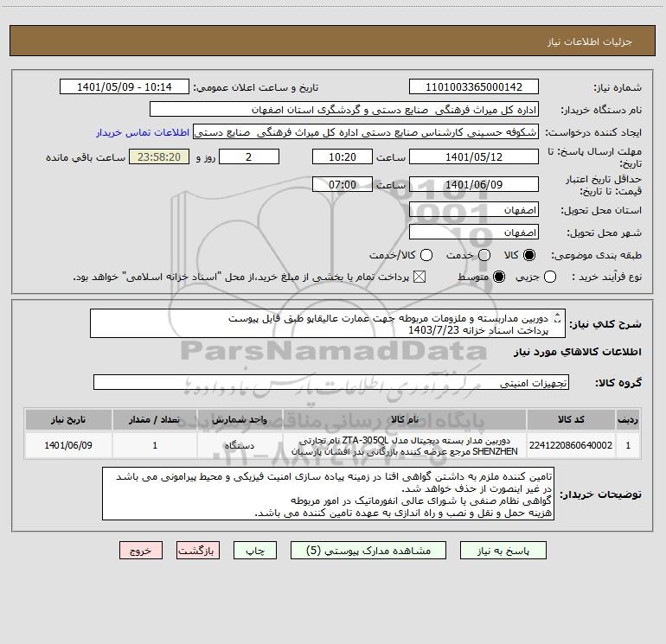
Task: Click the quantity cell in the دستگاه row
Action: point(155,445)
